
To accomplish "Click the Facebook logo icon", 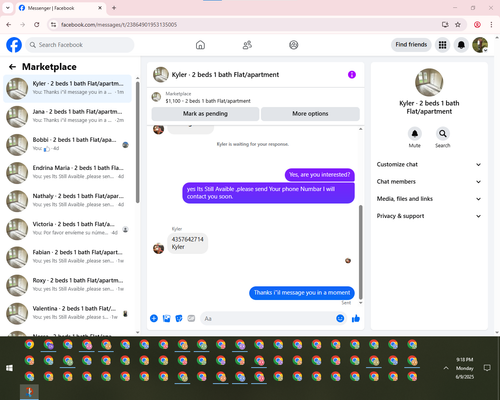I will click(x=14, y=45).
